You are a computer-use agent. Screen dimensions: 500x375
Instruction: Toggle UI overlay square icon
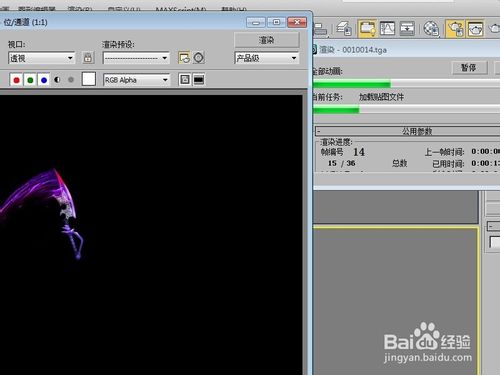185,80
